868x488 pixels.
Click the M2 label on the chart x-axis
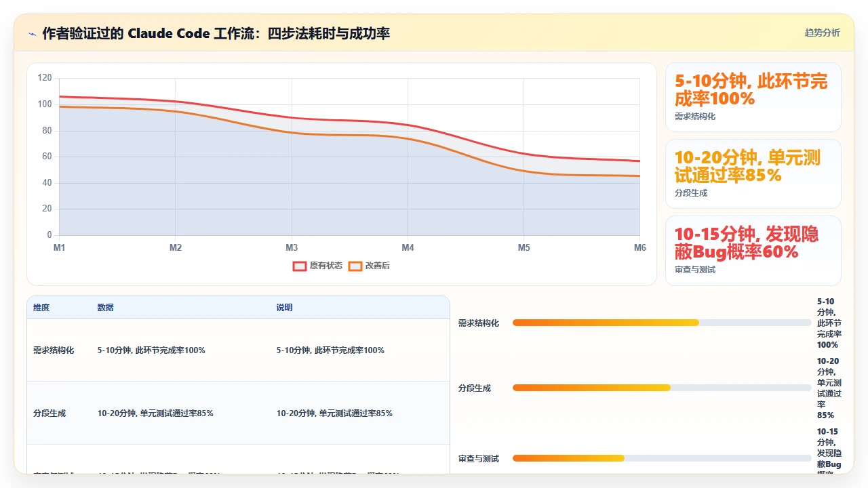[x=176, y=248]
